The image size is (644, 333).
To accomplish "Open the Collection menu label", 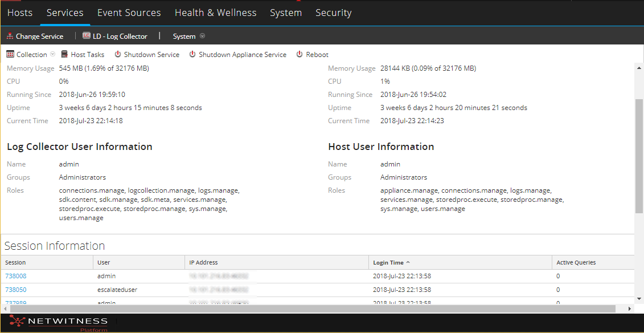I will coord(32,54).
